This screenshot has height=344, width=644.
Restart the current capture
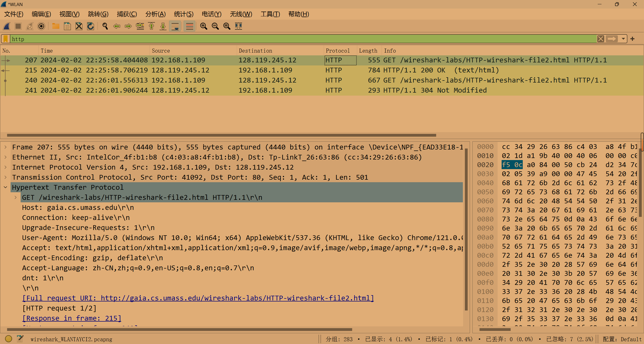[30, 26]
